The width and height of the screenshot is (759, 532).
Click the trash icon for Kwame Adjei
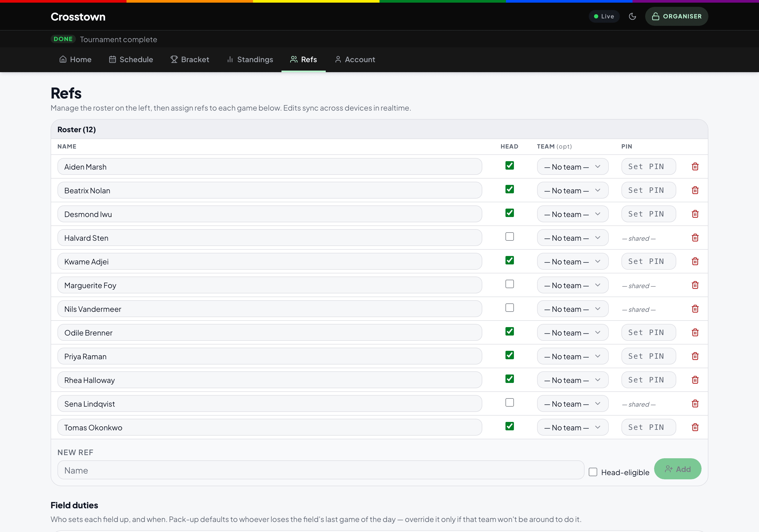695,261
